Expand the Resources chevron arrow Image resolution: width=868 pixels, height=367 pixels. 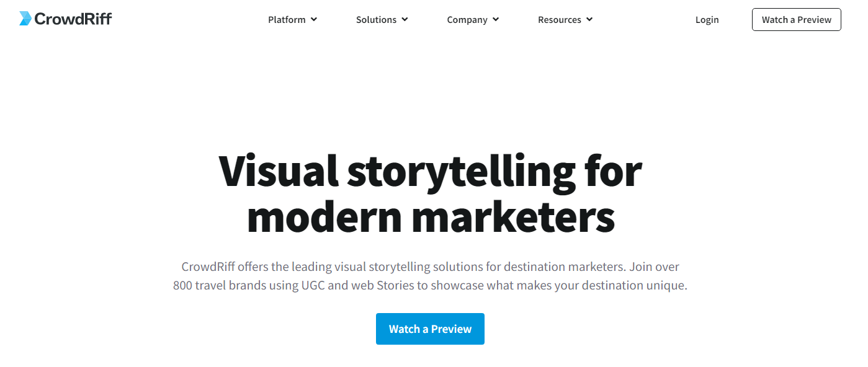click(589, 19)
